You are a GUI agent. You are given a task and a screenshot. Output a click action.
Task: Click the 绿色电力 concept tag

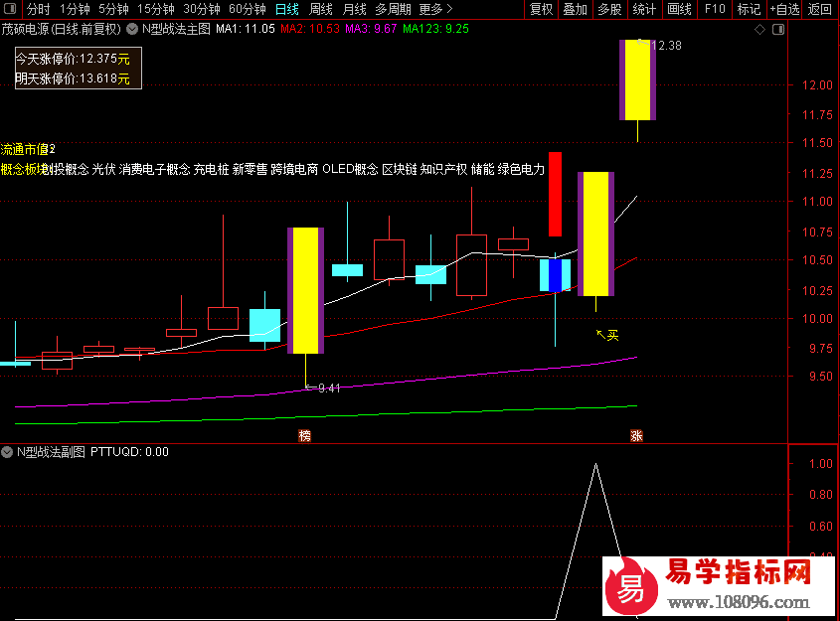[x=521, y=169]
